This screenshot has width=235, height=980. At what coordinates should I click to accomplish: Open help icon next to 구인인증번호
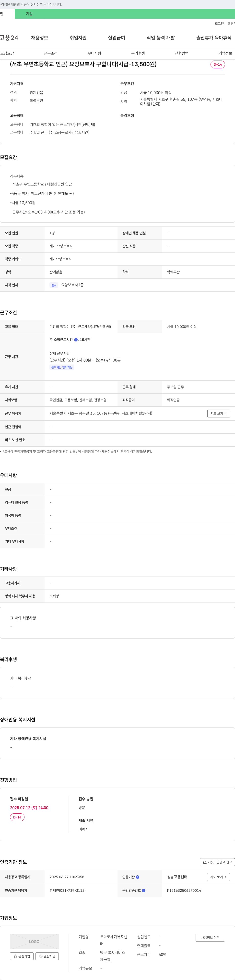143,891
